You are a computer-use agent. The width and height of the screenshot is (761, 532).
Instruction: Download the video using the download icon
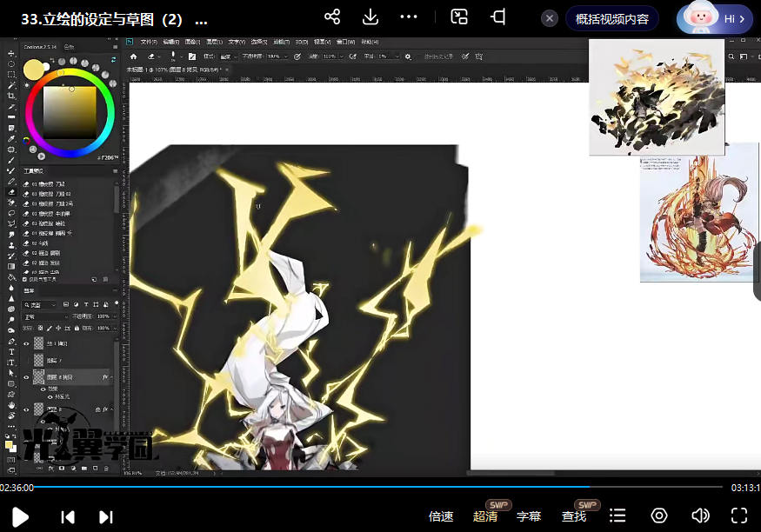370,17
